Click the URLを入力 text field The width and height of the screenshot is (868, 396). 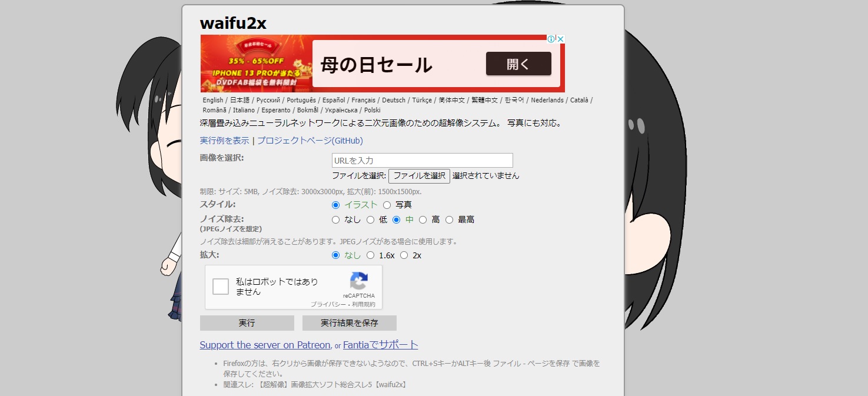coord(423,161)
